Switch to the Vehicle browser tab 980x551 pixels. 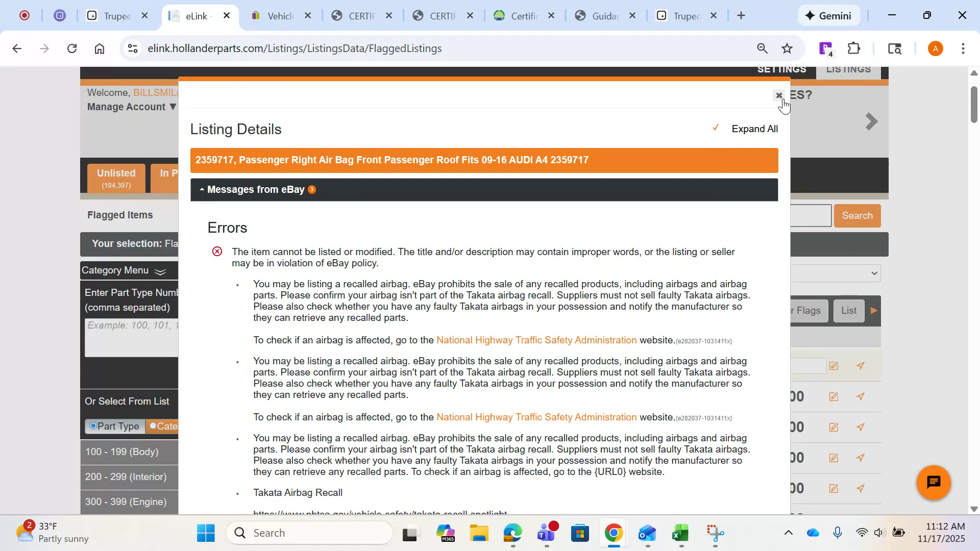click(x=280, y=16)
